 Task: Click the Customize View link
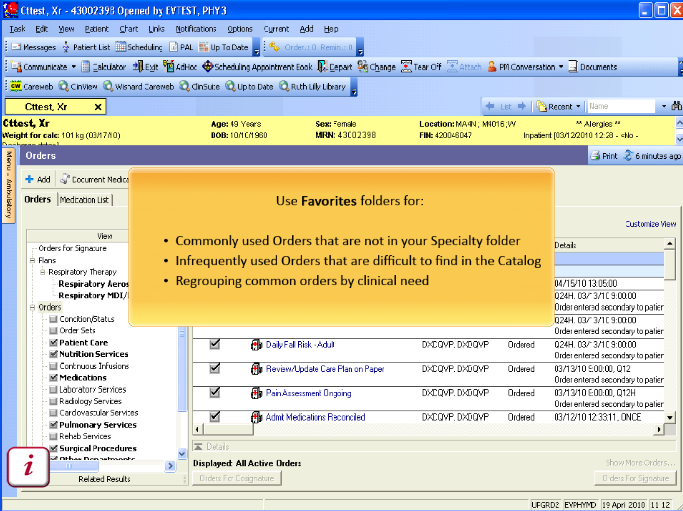pyautogui.click(x=650, y=224)
